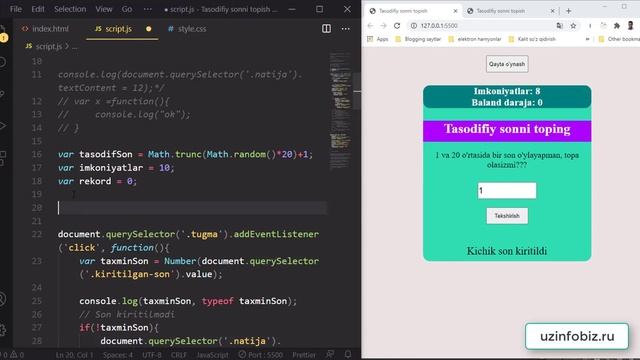The width and height of the screenshot is (640, 360).
Task: Open the Go menu
Action: (127, 9)
